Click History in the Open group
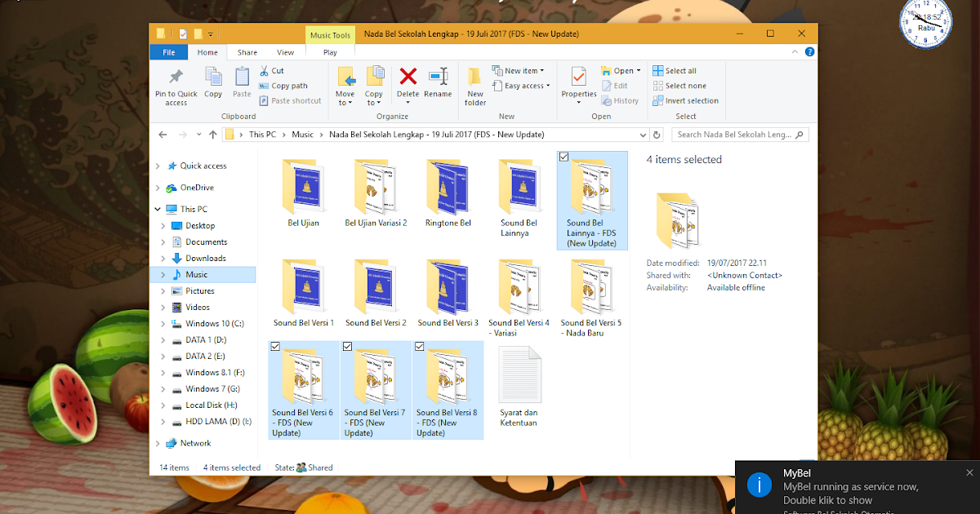Viewport: 980px width, 514px height. pyautogui.click(x=620, y=101)
